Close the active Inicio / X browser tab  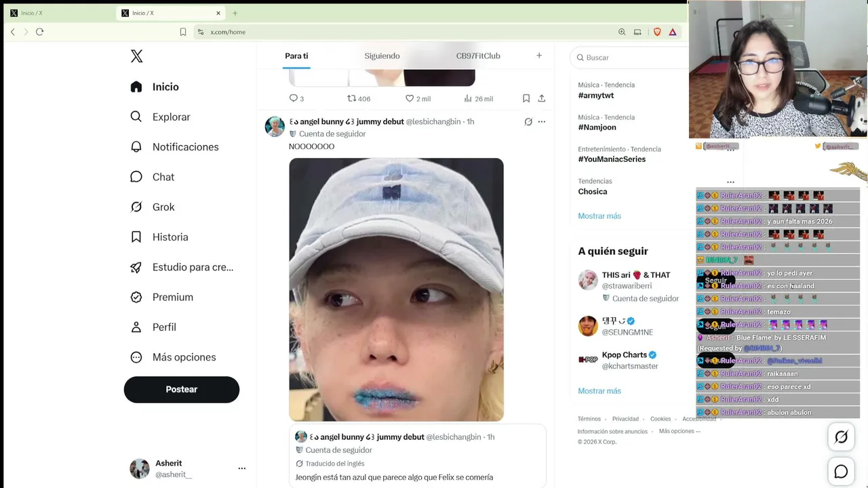click(x=218, y=13)
